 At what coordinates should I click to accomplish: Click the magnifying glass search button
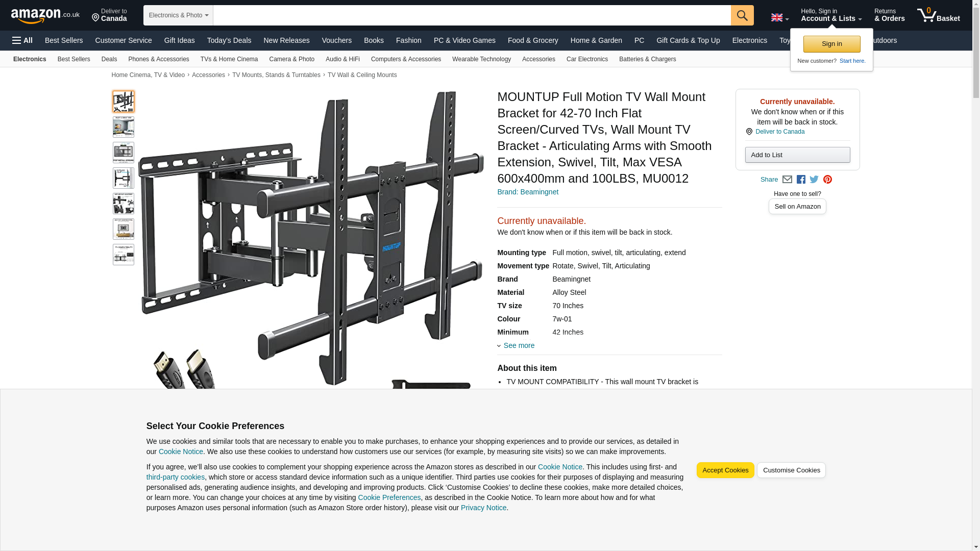[742, 15]
